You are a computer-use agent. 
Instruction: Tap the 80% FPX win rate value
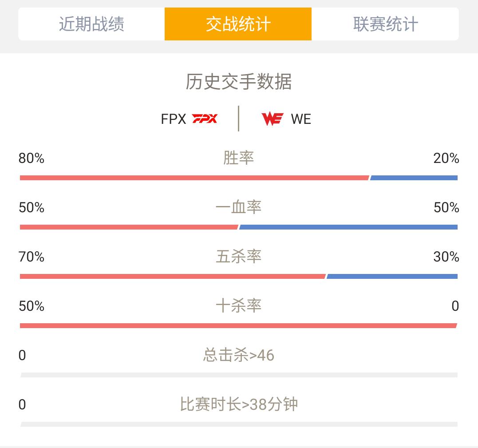pos(32,158)
